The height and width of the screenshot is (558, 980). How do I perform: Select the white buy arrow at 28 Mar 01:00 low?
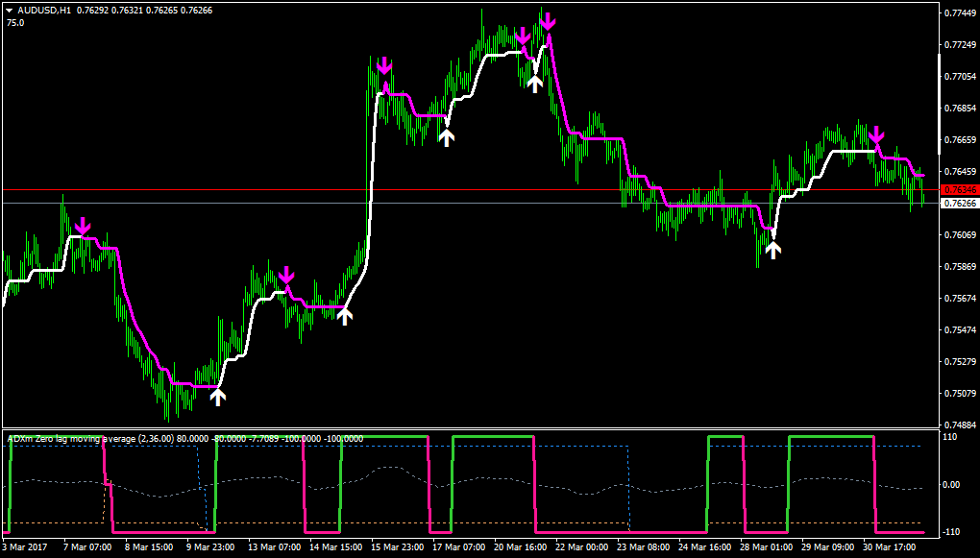coord(773,250)
